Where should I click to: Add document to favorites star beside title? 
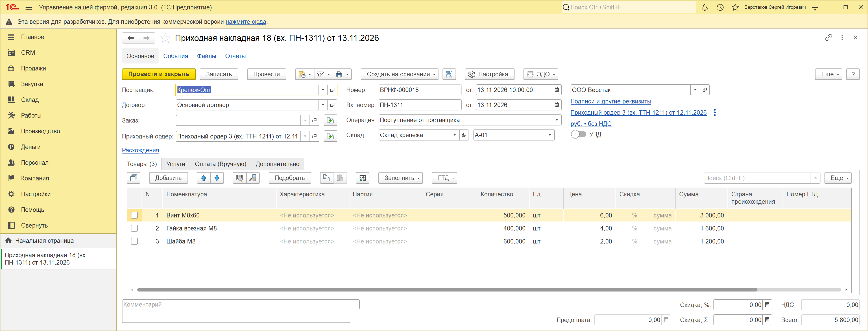[165, 38]
